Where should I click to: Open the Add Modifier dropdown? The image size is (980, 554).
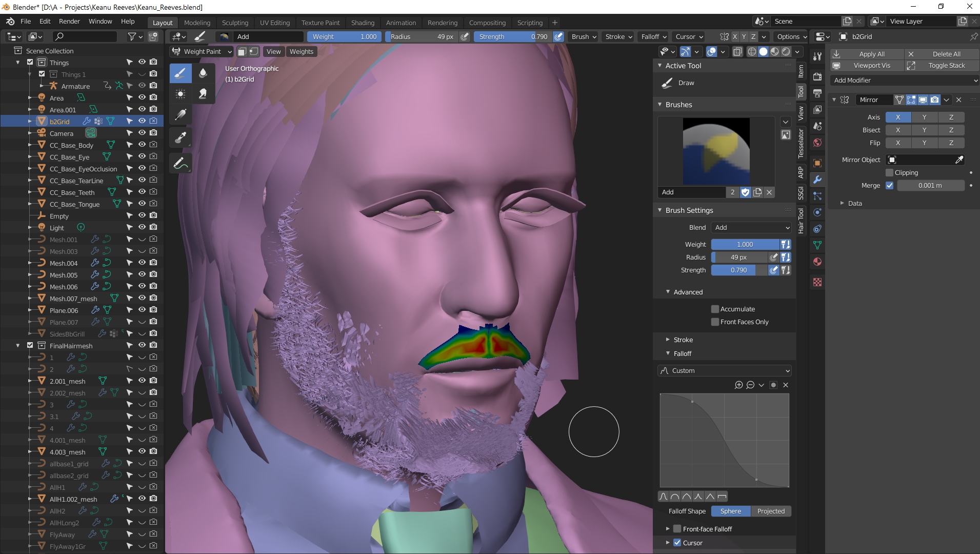[905, 80]
